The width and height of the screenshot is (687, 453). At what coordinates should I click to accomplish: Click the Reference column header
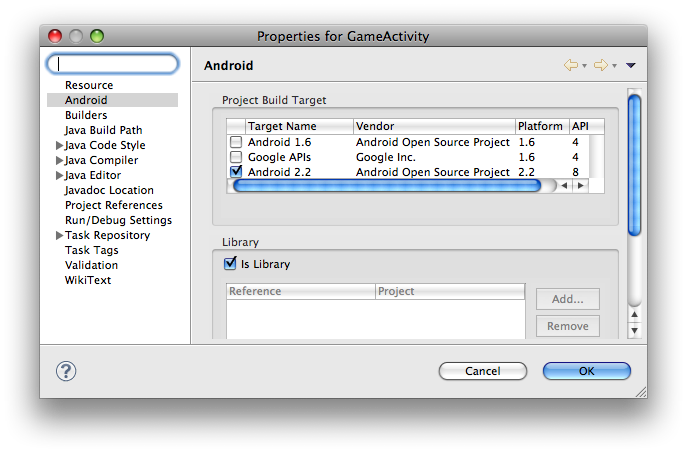(301, 291)
